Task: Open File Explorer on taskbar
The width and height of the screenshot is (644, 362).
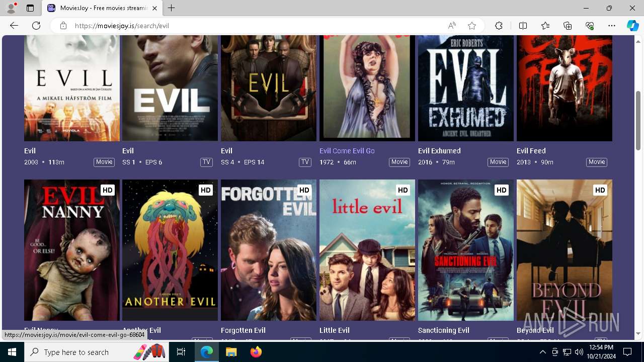Action: click(x=231, y=352)
